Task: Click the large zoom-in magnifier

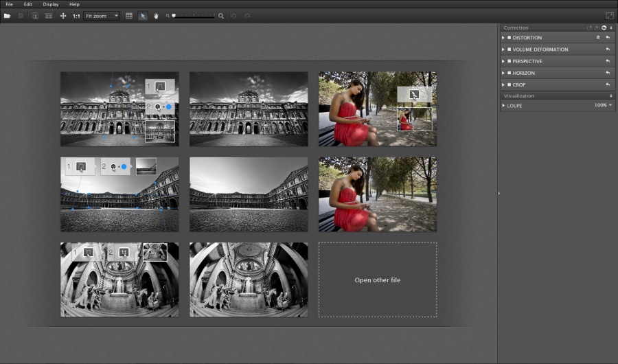Action: pyautogui.click(x=221, y=16)
